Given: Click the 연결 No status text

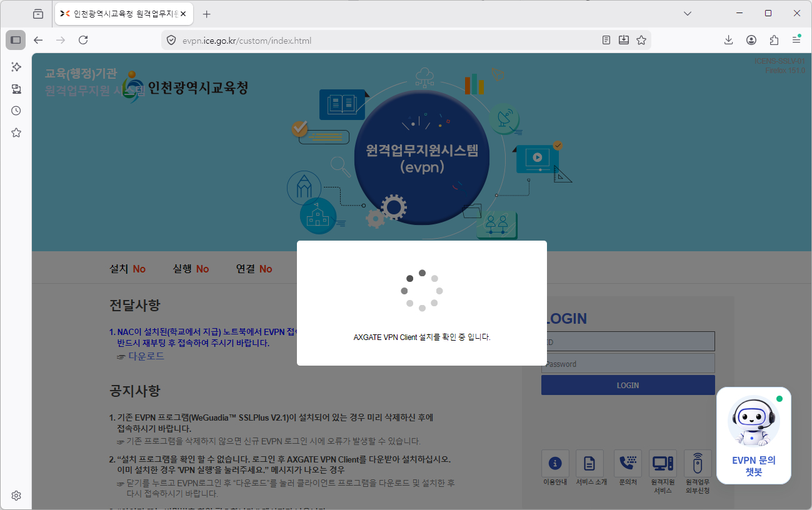Looking at the screenshot, I should click(254, 269).
